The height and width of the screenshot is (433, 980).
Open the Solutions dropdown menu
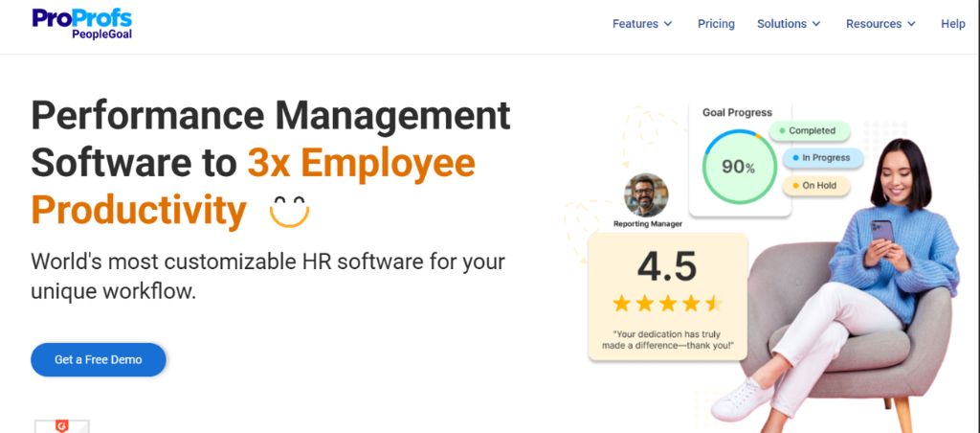[x=789, y=24]
